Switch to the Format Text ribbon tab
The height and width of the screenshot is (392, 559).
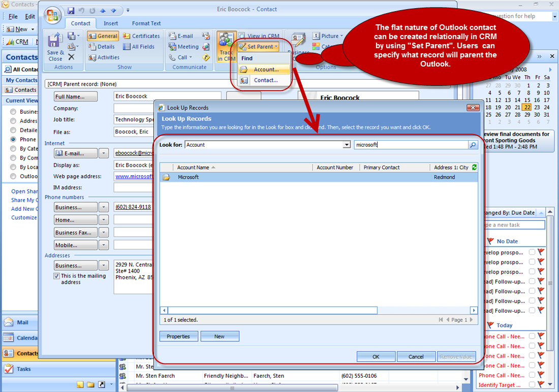coord(146,23)
